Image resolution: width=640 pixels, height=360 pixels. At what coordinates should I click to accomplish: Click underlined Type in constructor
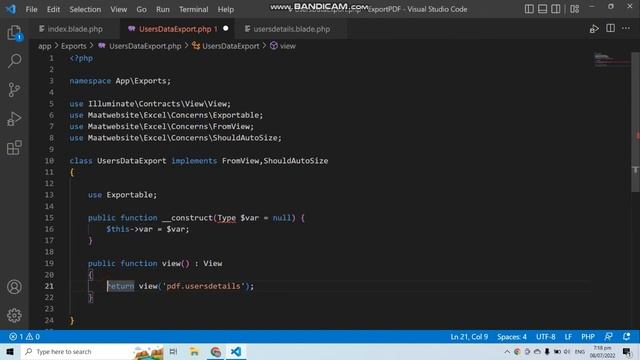coord(227,218)
